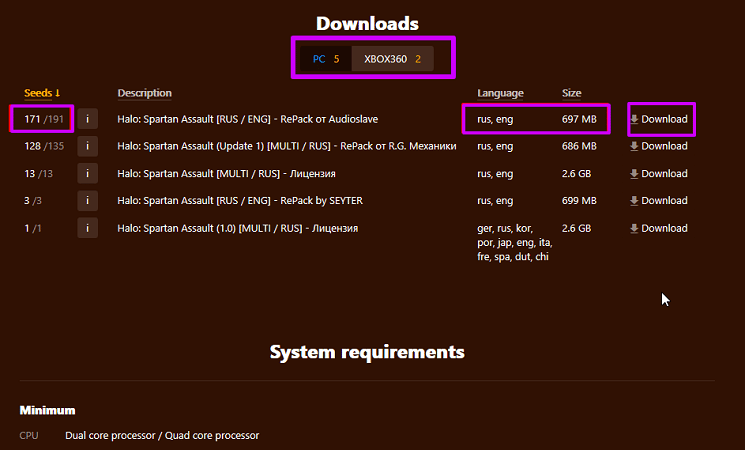Download the 686 MB R.G. Механики repack
Viewport: 745px width, 450px height.
click(659, 146)
